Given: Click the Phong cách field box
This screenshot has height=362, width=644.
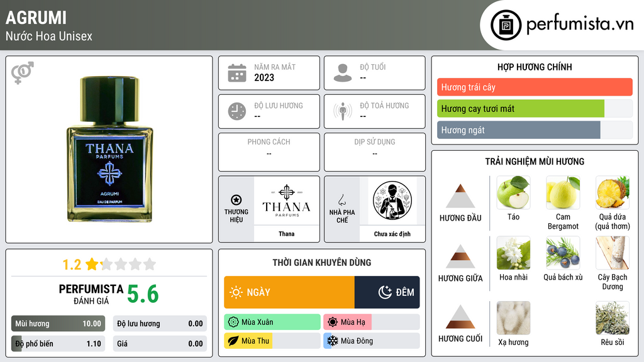Looking at the screenshot, I should 269,152.
